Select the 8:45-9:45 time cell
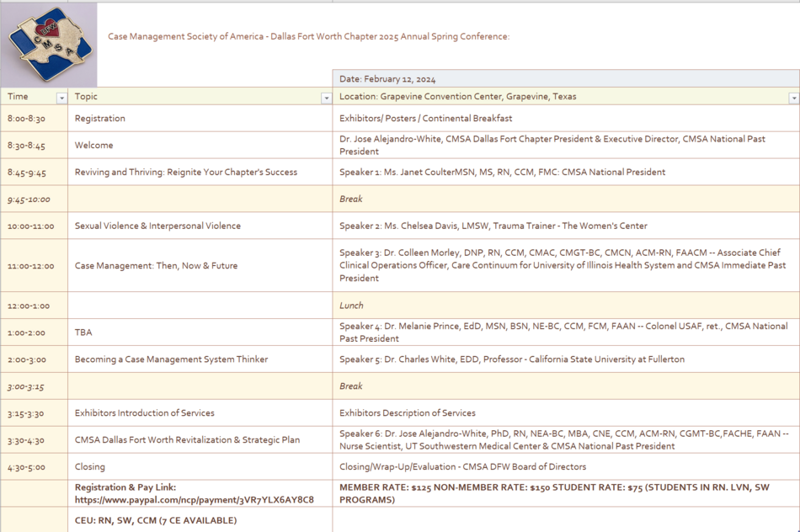This screenshot has width=800, height=532. (35, 173)
